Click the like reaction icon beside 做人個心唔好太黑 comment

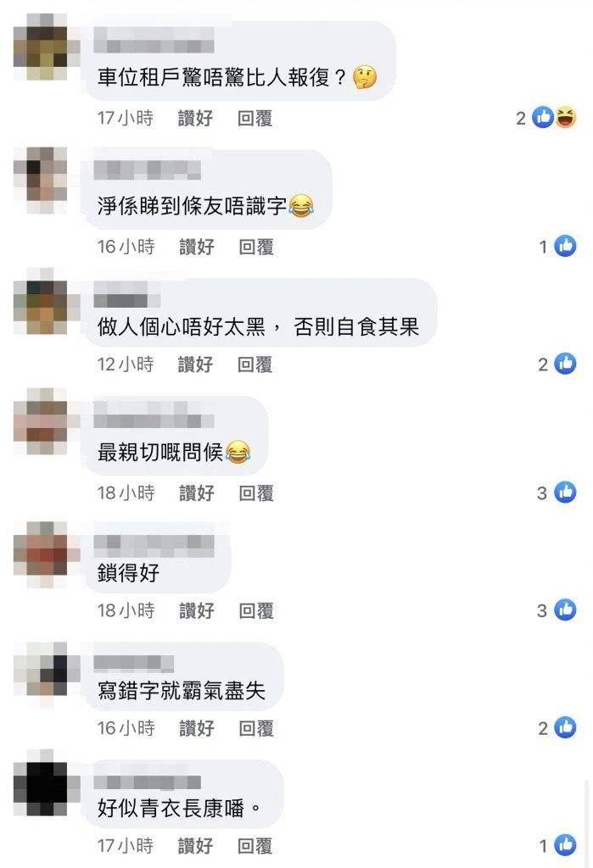tap(565, 364)
